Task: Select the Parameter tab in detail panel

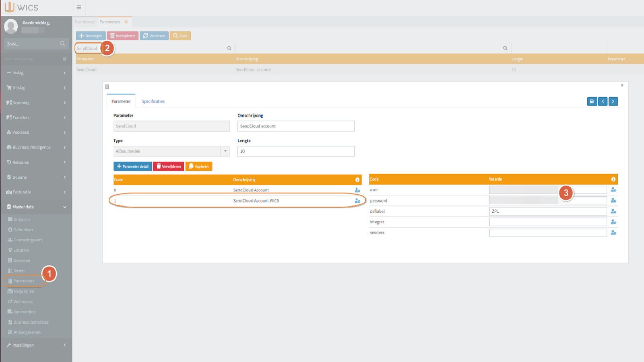Action: pos(121,101)
